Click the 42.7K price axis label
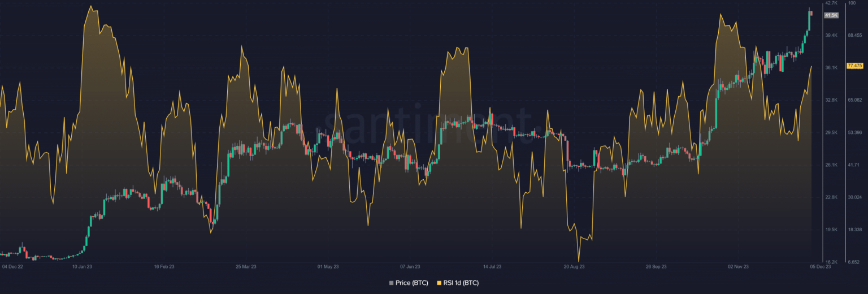Viewport: 868px width, 294px height. [831, 3]
